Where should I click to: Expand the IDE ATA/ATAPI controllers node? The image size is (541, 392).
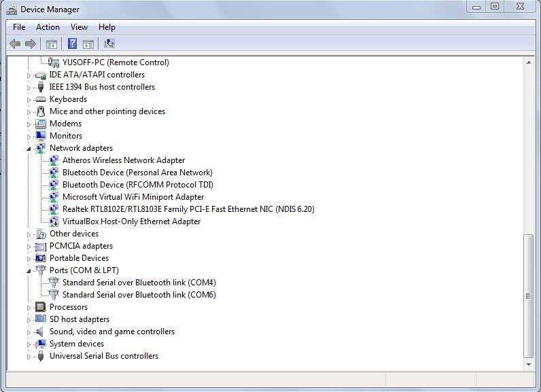pyautogui.click(x=29, y=75)
